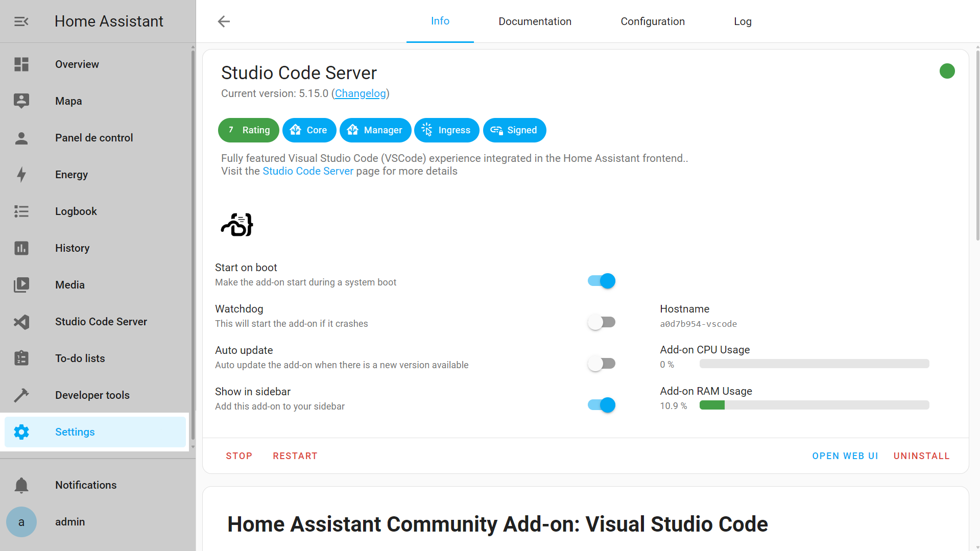The image size is (980, 551).
Task: Click the Current version 5.15.0 text
Action: (x=275, y=93)
